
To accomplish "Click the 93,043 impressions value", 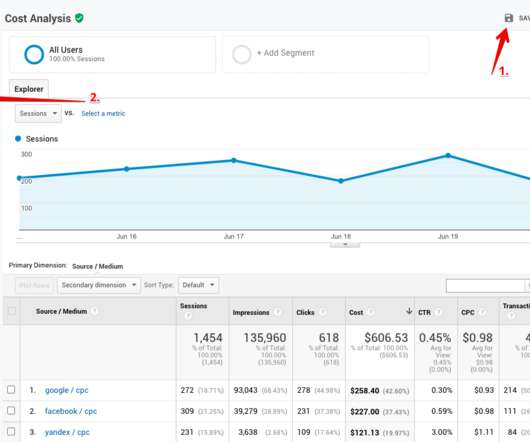I will [x=245, y=390].
